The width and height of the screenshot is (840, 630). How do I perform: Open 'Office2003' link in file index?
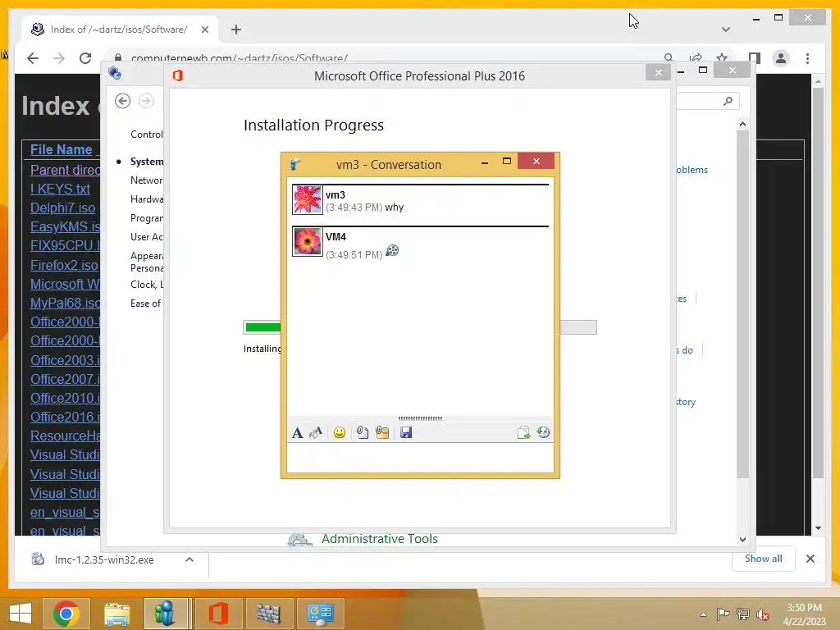coord(65,360)
